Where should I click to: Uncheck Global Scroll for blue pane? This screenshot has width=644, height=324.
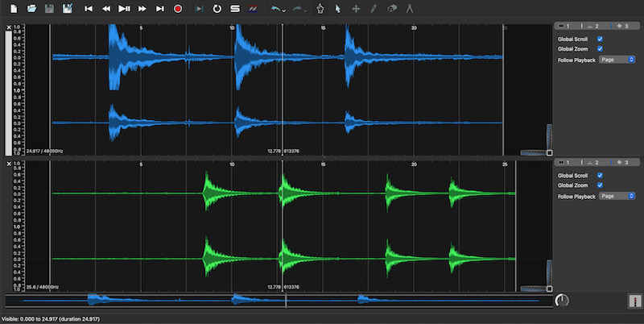tap(600, 39)
